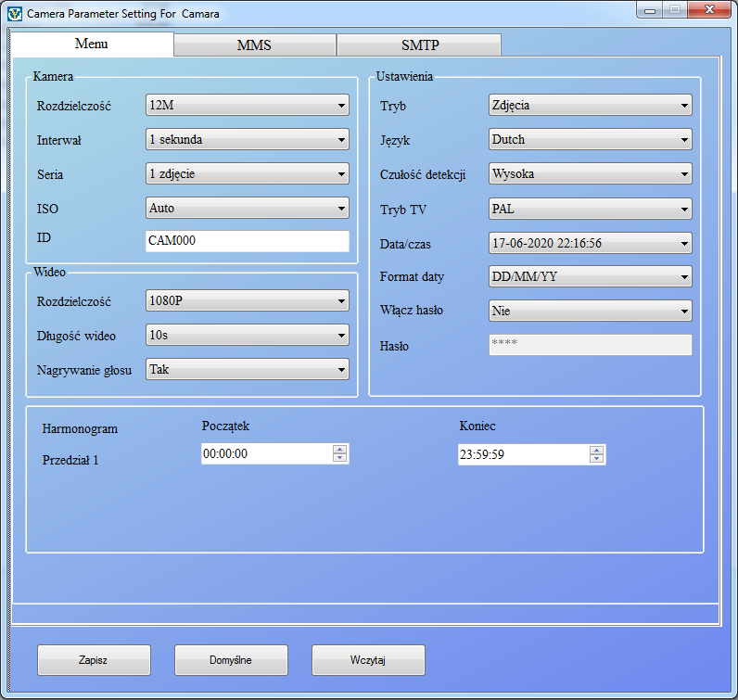Open the Włącz hasło dropdown

click(590, 311)
